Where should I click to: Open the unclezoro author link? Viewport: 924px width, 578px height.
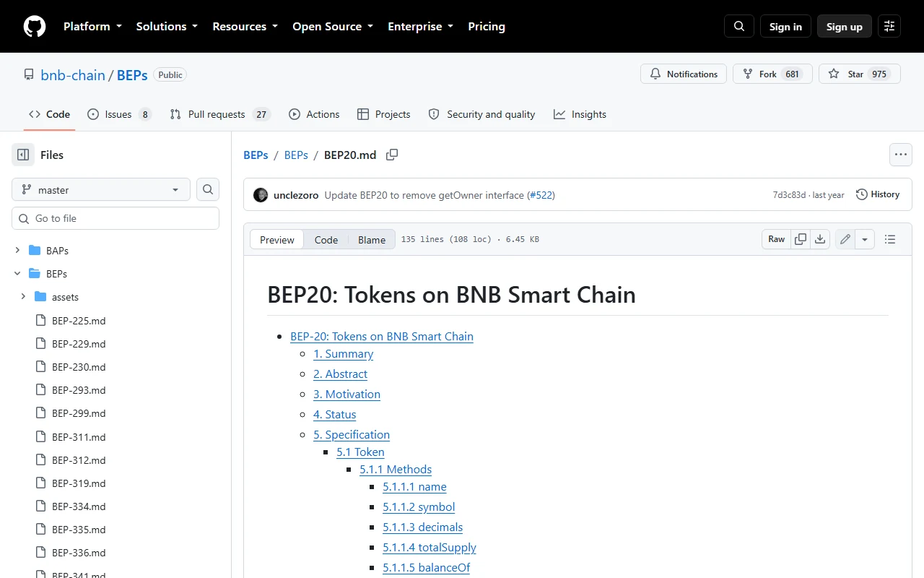point(296,195)
